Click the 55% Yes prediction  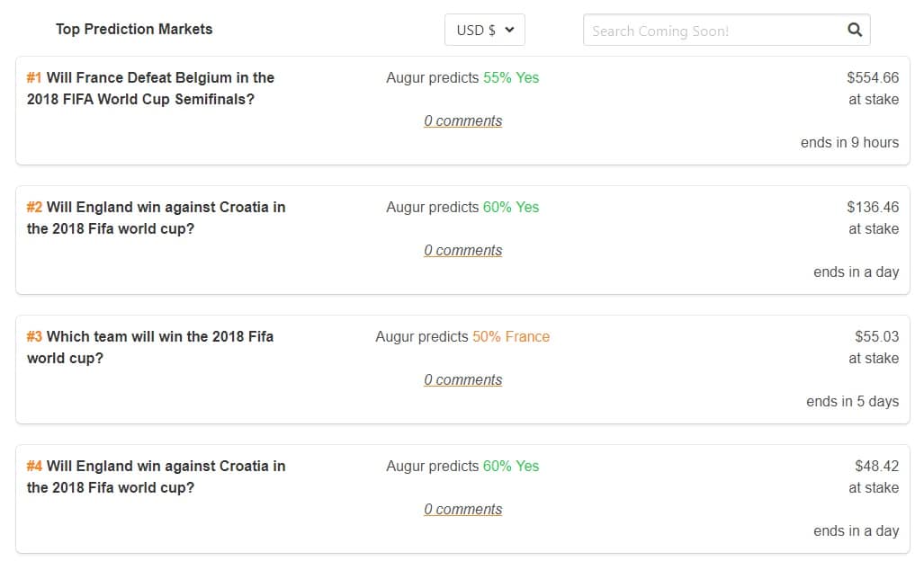[x=511, y=77]
